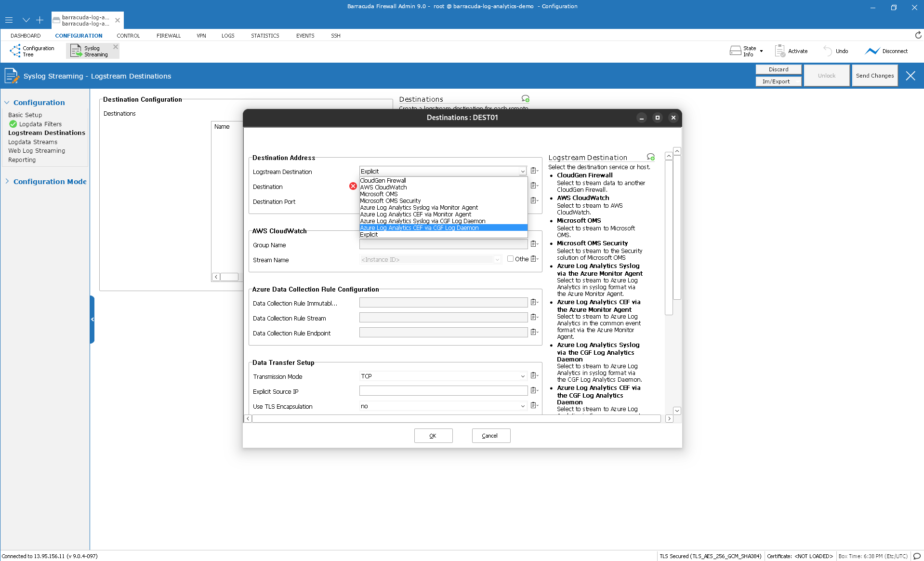Collapse the Configuration section in sidebar
The height and width of the screenshot is (561, 924).
click(7, 102)
